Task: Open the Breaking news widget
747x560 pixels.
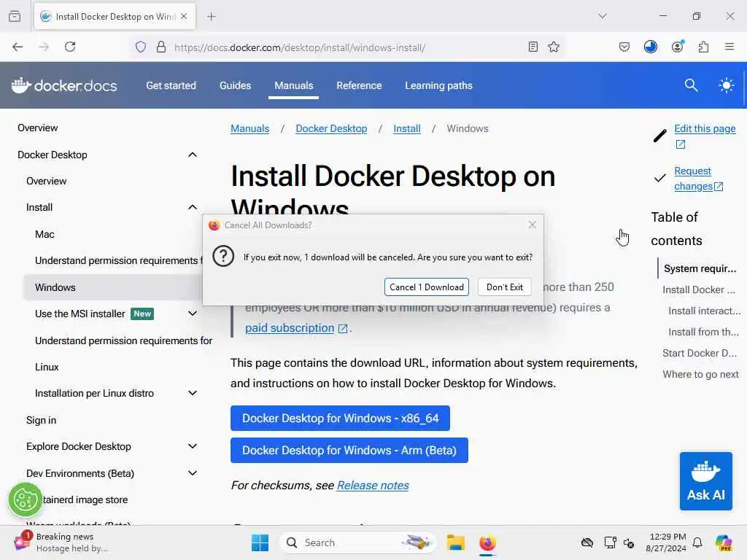Action: click(61, 542)
